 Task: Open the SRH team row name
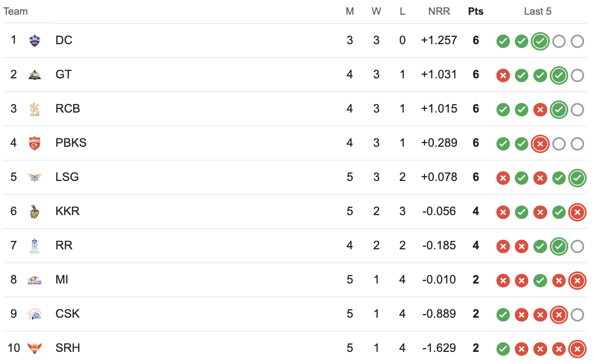pos(68,348)
